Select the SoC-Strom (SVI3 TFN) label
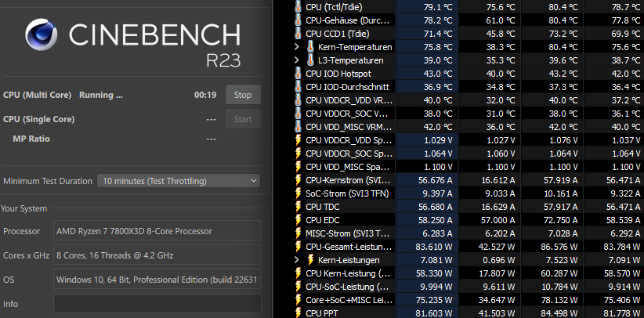This screenshot has width=644, height=318. click(347, 193)
